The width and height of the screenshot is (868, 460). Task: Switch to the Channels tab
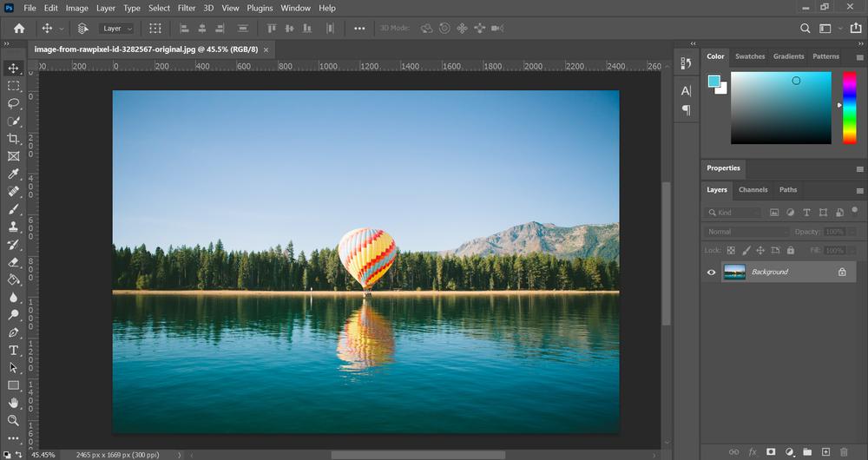point(753,190)
